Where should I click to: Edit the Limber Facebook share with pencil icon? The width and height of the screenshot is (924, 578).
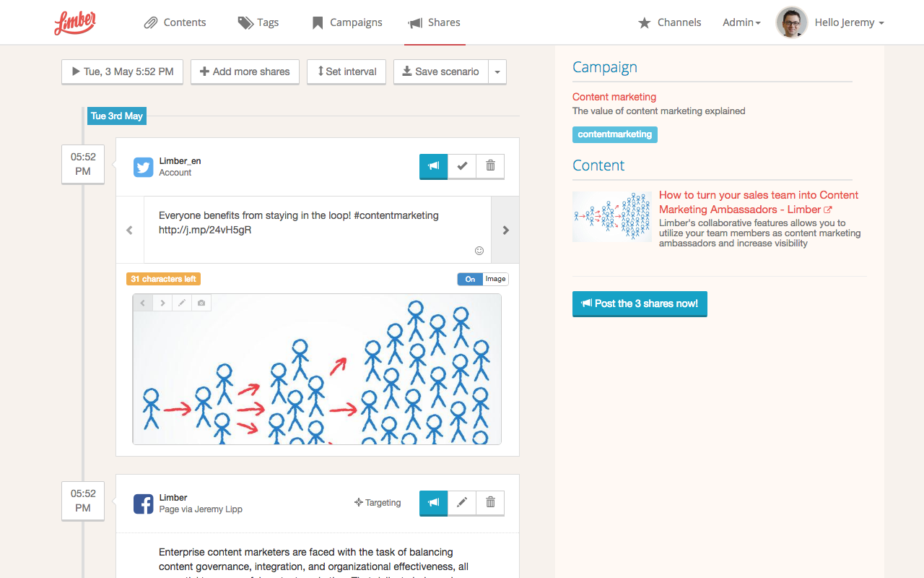coord(462,502)
